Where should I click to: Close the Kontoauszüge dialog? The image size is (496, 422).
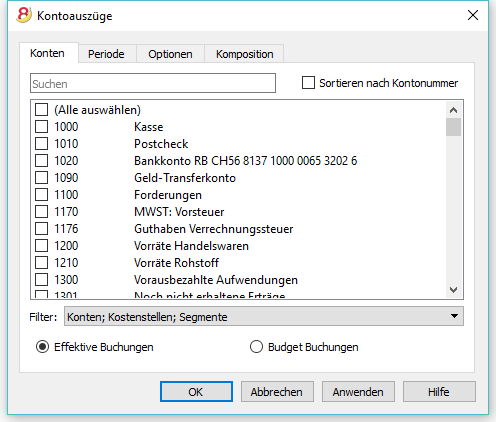coord(473,15)
